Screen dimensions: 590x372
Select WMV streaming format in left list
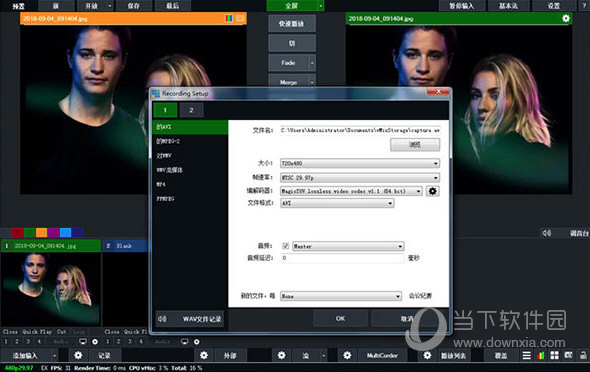coord(190,170)
